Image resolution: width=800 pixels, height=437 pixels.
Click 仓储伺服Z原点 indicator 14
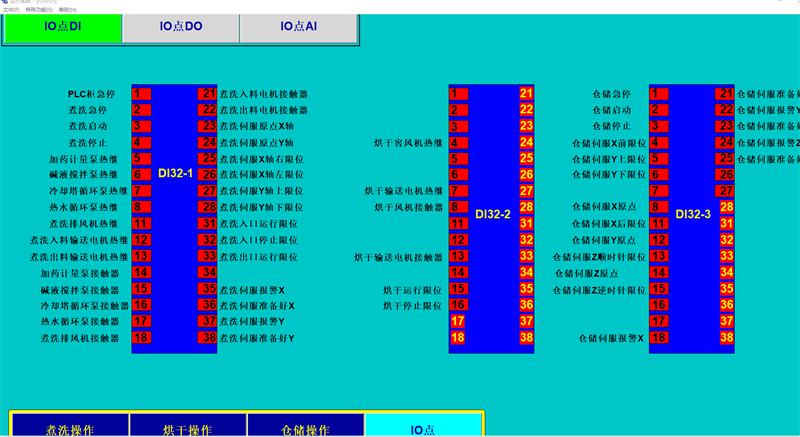pyautogui.click(x=659, y=272)
